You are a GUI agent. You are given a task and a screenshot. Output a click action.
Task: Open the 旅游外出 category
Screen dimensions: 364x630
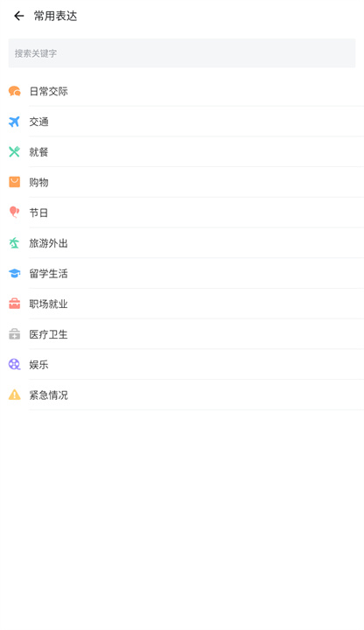coord(182,243)
